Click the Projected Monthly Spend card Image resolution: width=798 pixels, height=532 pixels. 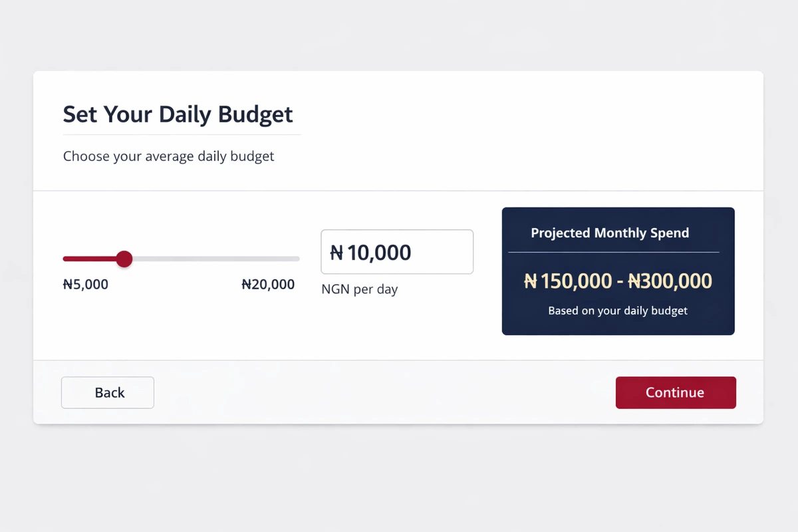pos(618,271)
